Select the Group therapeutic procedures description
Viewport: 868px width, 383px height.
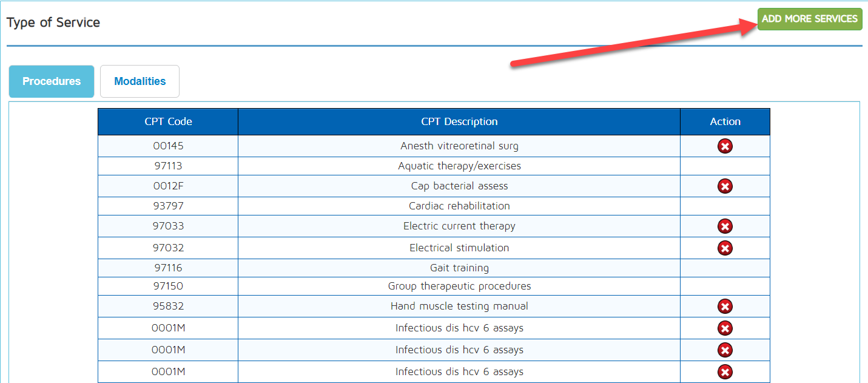(x=459, y=286)
